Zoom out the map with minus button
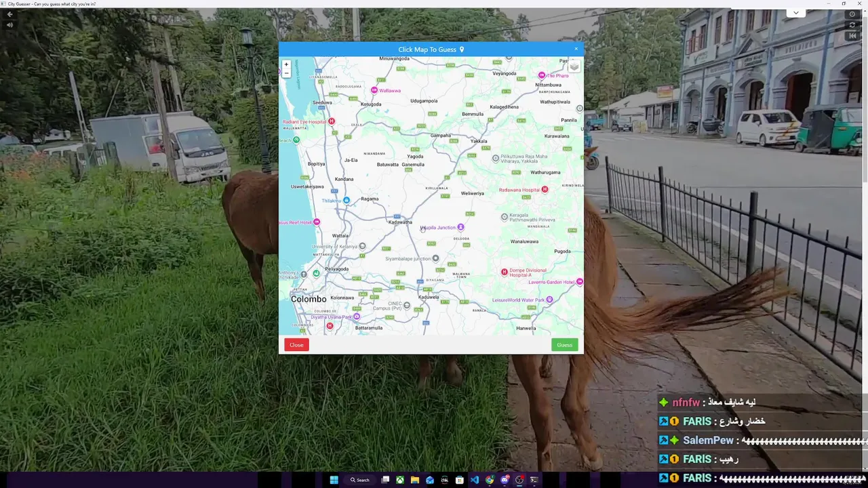Image resolution: width=868 pixels, height=488 pixels. tap(286, 73)
